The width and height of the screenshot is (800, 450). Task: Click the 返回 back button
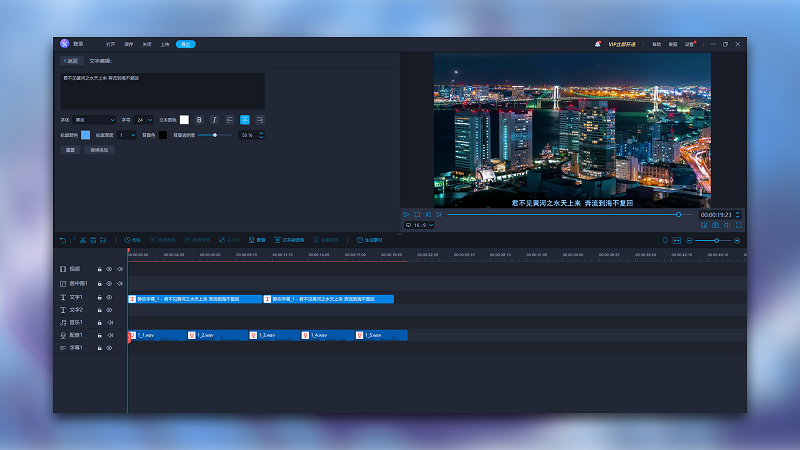pos(71,61)
